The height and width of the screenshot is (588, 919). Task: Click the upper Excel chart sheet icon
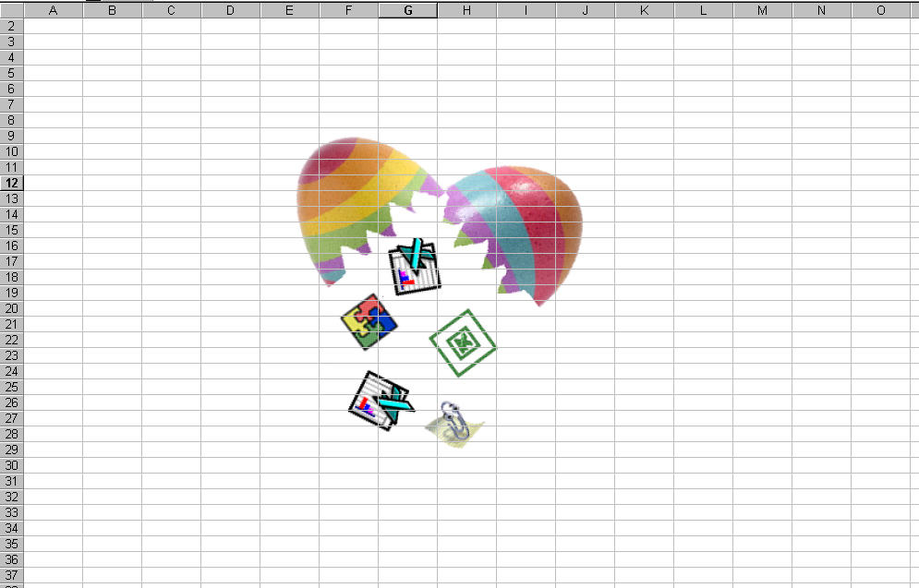coord(415,267)
